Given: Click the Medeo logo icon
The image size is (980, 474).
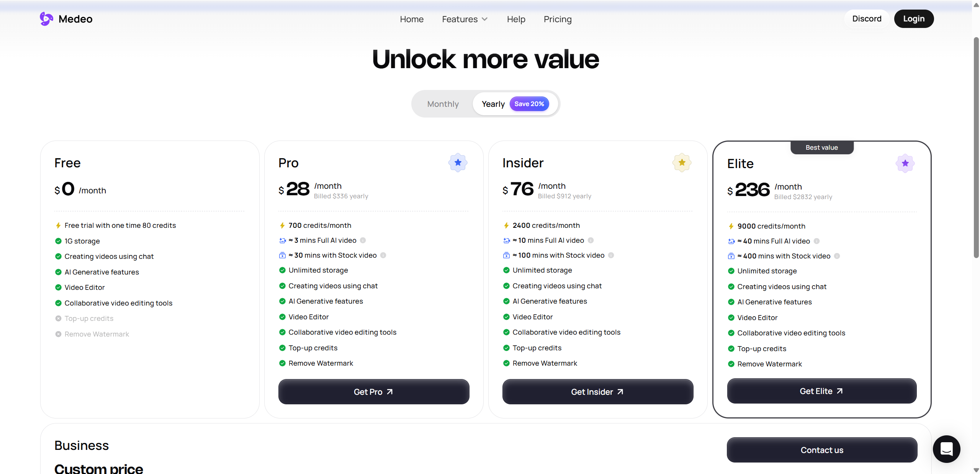Looking at the screenshot, I should click(x=46, y=19).
